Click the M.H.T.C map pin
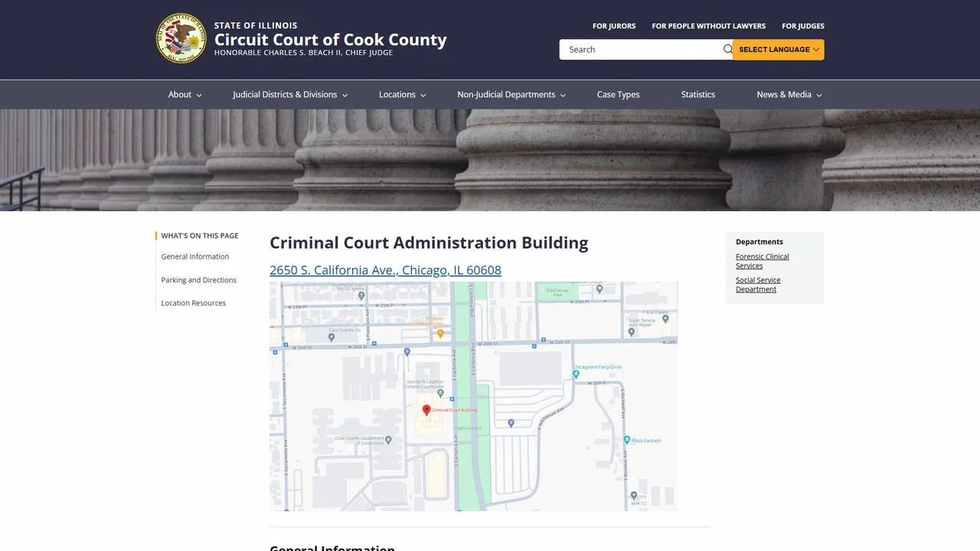Screen dimensions: 980x551 coord(634,496)
